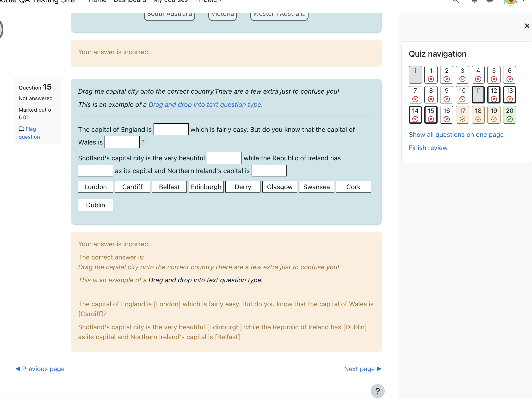The width and height of the screenshot is (532, 398).
Task: Flag question 15
Action: click(x=29, y=133)
